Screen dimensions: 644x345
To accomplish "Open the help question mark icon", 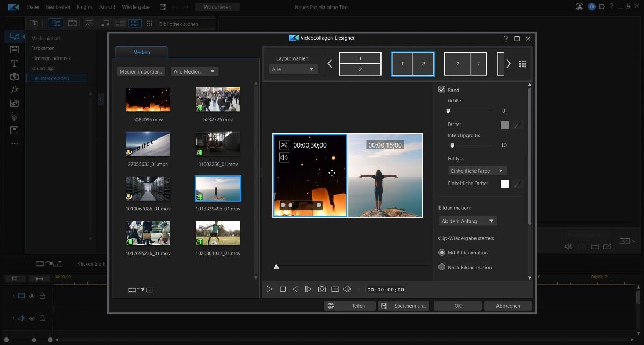I will pos(506,39).
